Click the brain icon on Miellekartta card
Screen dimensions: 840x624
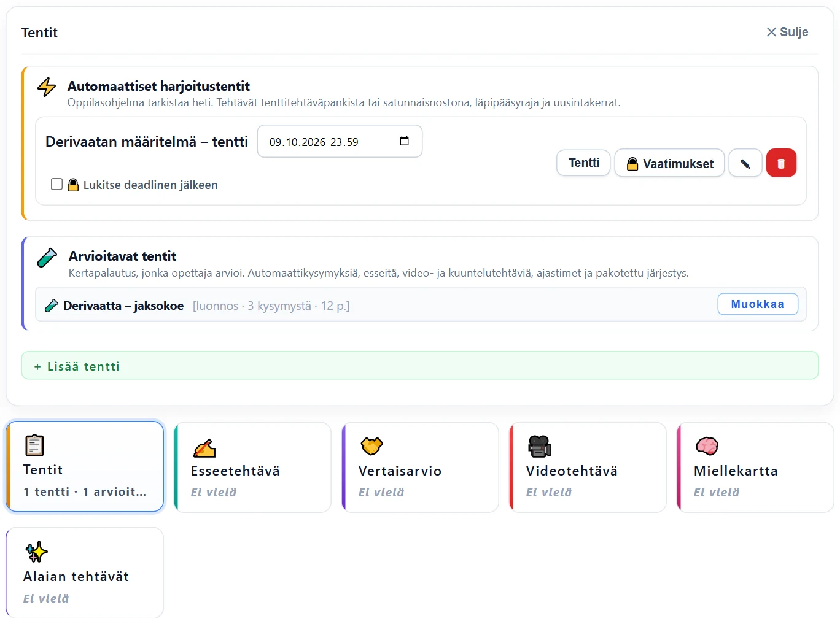(x=707, y=446)
